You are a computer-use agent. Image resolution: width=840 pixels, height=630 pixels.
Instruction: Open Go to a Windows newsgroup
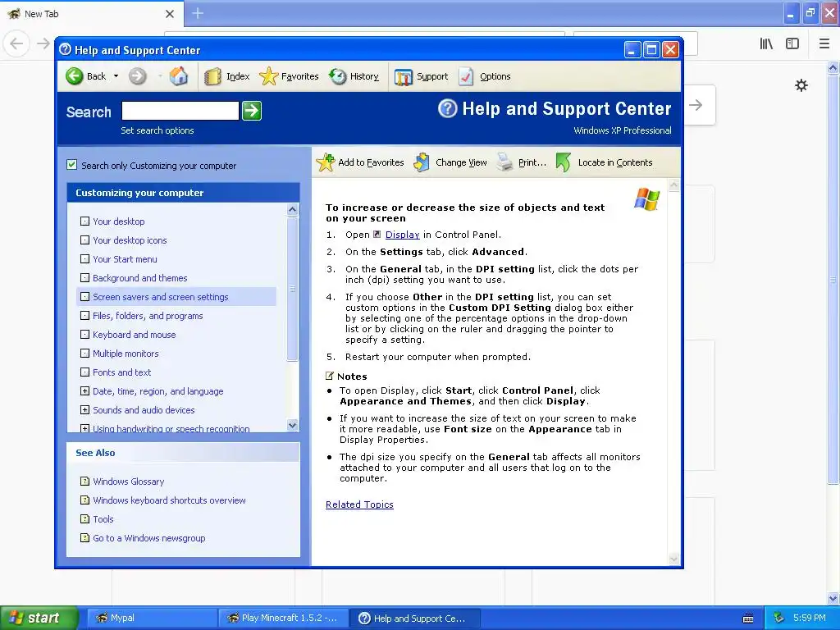(x=149, y=538)
